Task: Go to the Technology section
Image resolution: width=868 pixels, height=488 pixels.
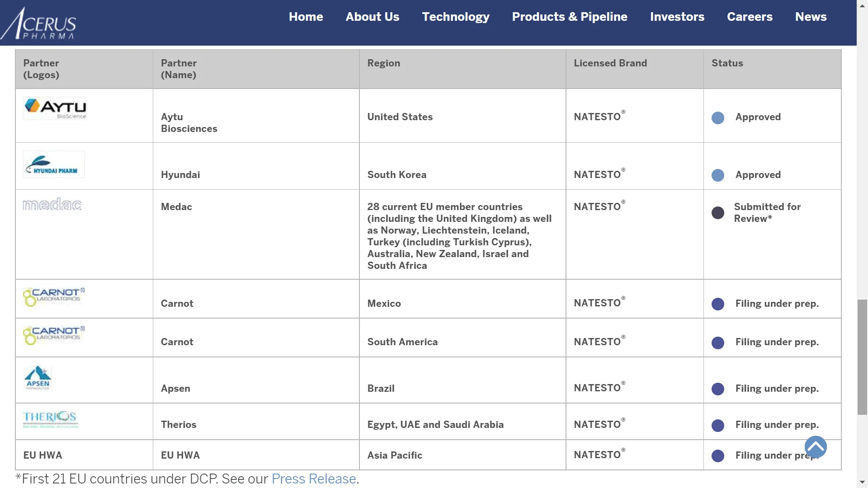Action: (456, 17)
